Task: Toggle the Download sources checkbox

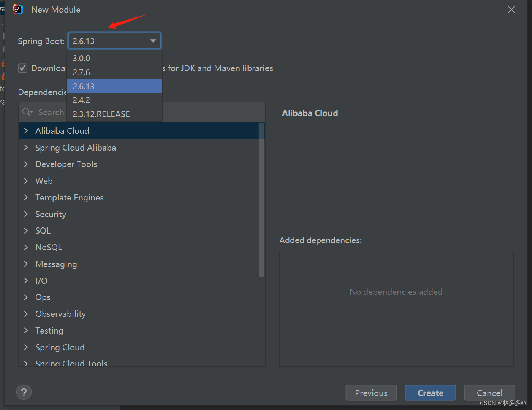Action: [x=23, y=68]
